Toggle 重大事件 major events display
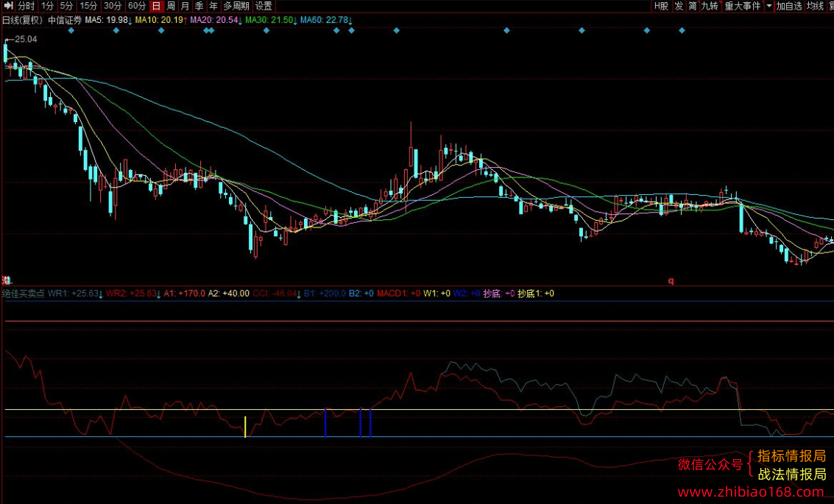The height and width of the screenshot is (504, 834). pyautogui.click(x=743, y=6)
